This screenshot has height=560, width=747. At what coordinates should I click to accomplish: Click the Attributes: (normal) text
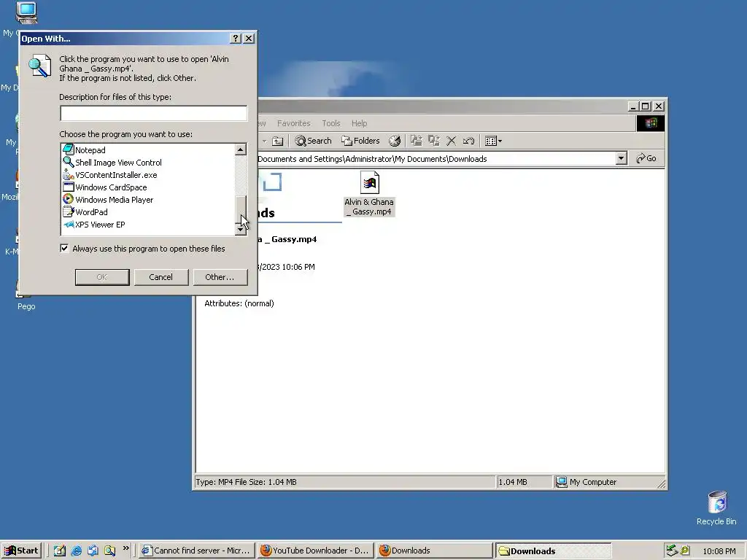pos(239,303)
